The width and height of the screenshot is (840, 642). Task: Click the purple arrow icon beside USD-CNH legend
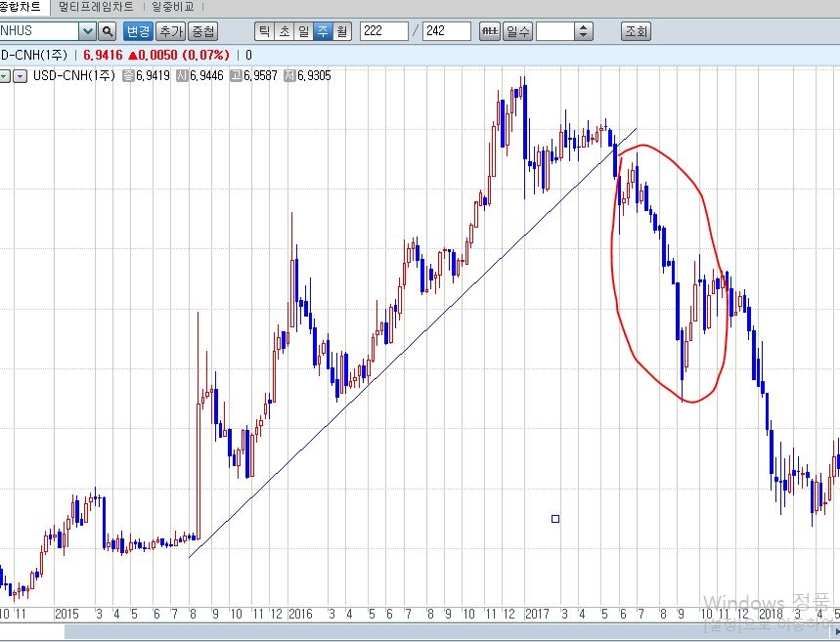click(x=20, y=75)
